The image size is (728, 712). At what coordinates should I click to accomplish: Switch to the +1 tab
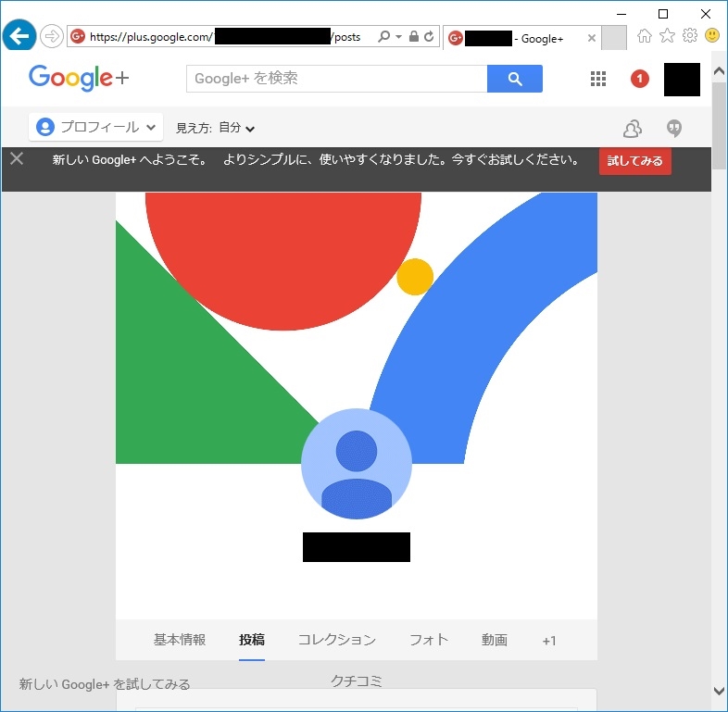549,641
